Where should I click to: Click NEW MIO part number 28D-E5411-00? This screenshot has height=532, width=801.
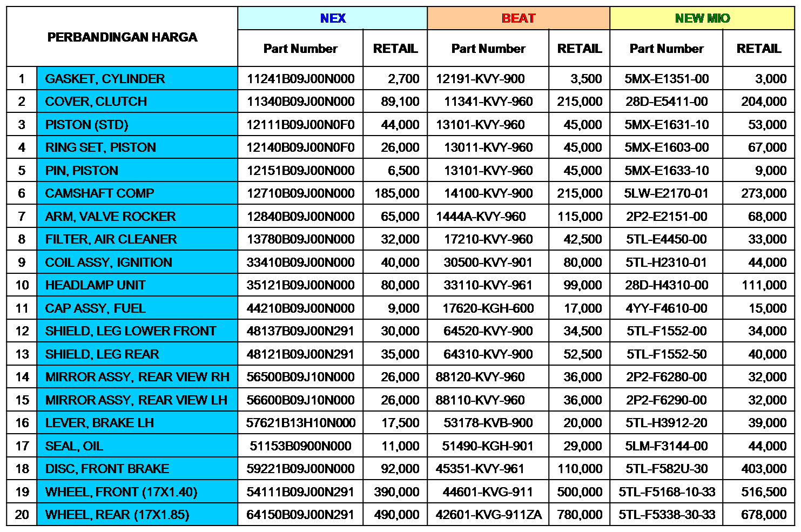pyautogui.click(x=667, y=102)
